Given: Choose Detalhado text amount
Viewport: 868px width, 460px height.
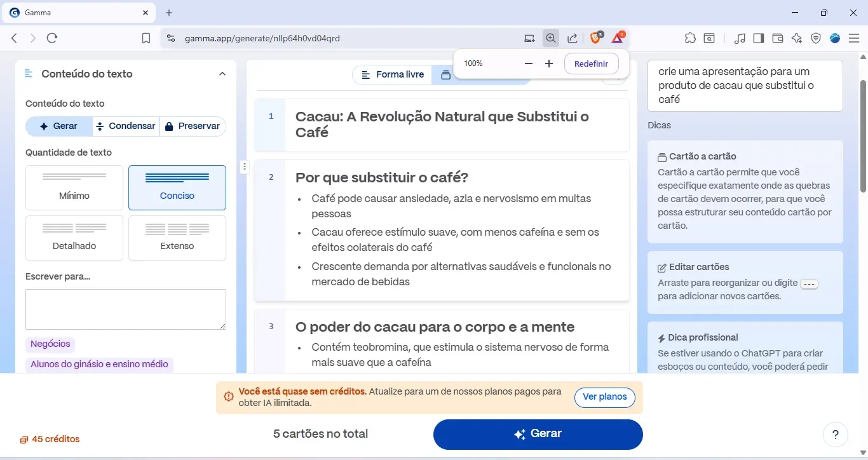Looking at the screenshot, I should click(x=74, y=238).
